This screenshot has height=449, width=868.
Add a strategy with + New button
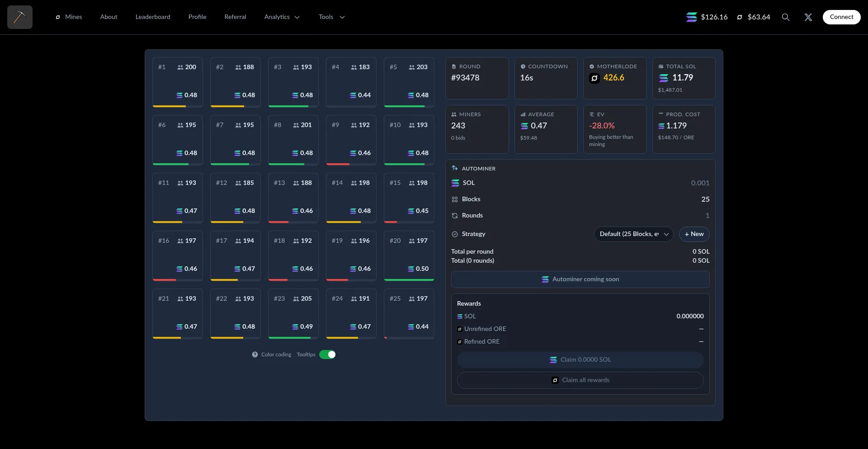pyautogui.click(x=694, y=234)
